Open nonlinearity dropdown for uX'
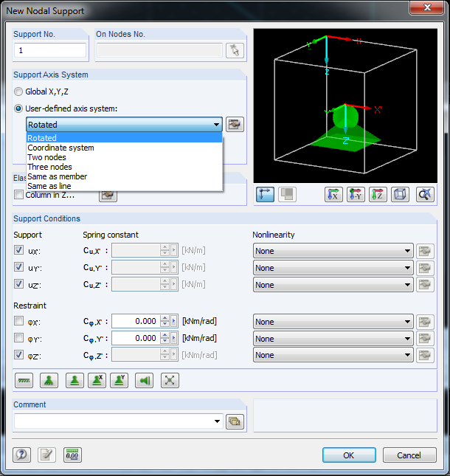 pyautogui.click(x=407, y=251)
